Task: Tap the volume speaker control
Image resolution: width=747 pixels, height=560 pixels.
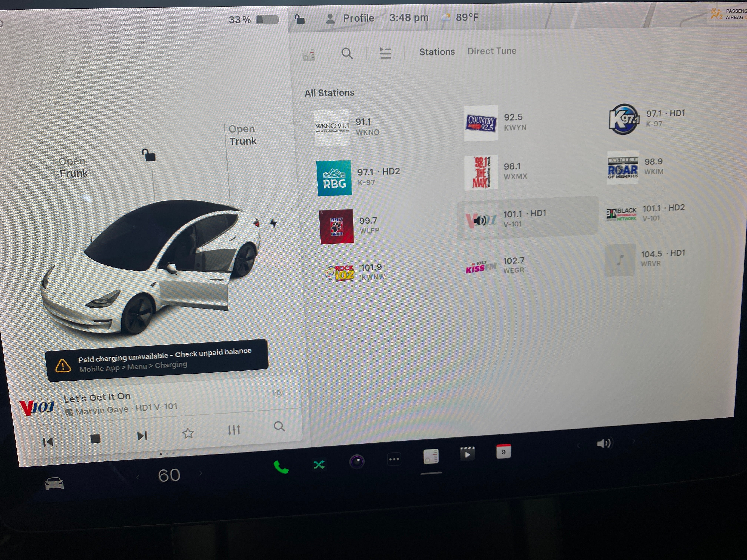Action: pos(603,443)
